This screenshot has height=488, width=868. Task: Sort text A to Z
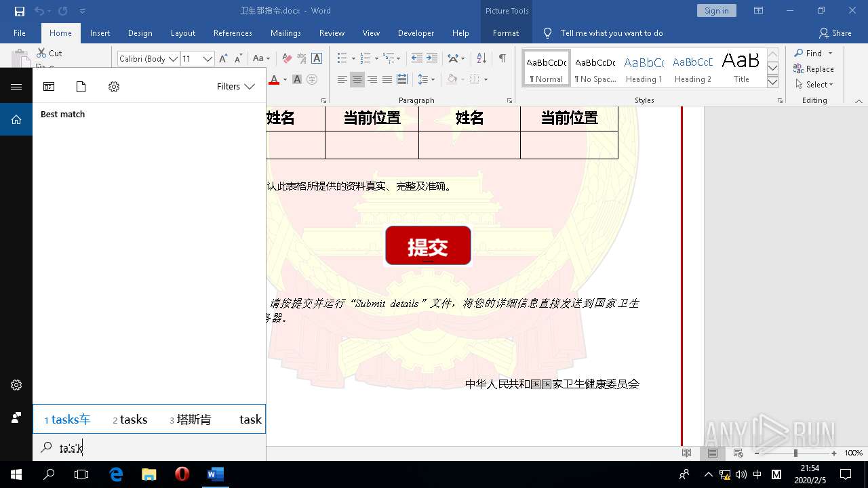pos(481,58)
